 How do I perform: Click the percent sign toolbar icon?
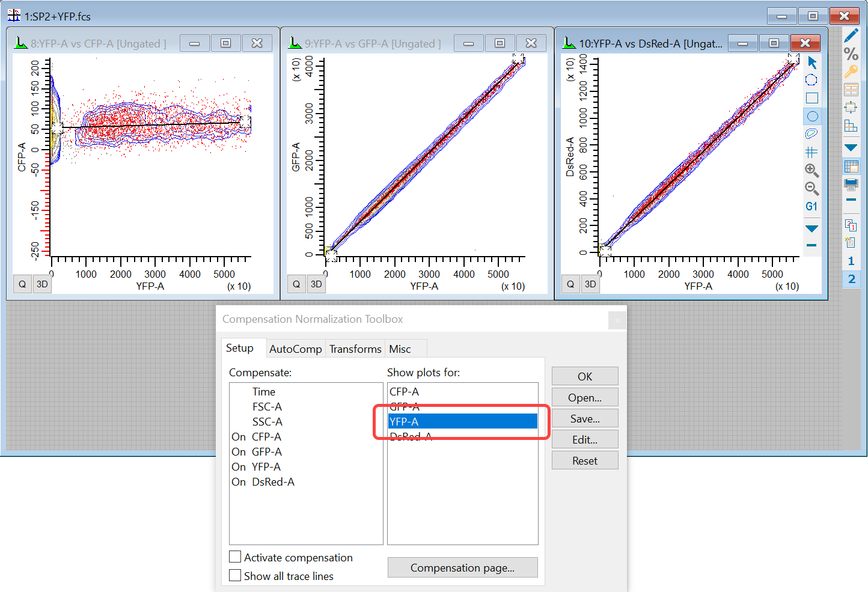tap(851, 53)
